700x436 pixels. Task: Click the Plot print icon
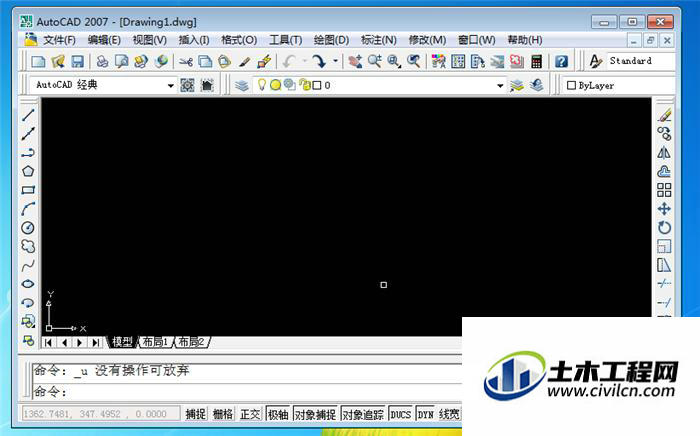point(102,61)
